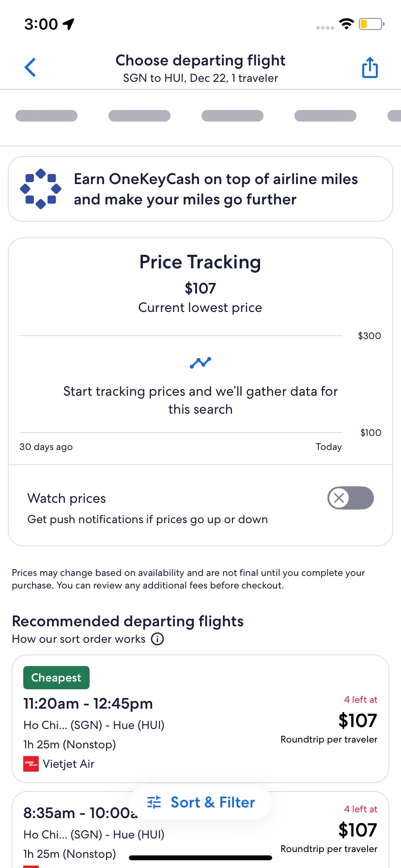
Task: Select the third loading filter chip
Action: (232, 116)
